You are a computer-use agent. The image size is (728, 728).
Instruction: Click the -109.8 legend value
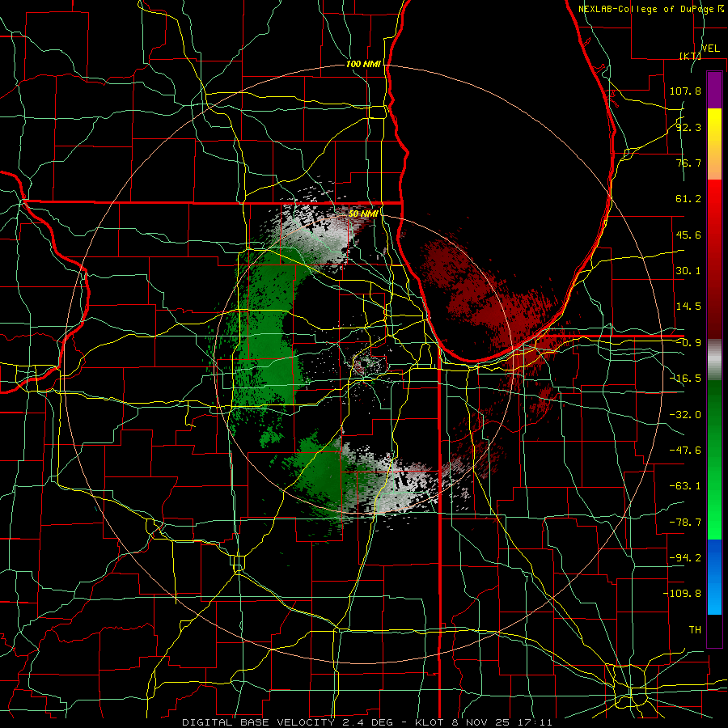682,594
